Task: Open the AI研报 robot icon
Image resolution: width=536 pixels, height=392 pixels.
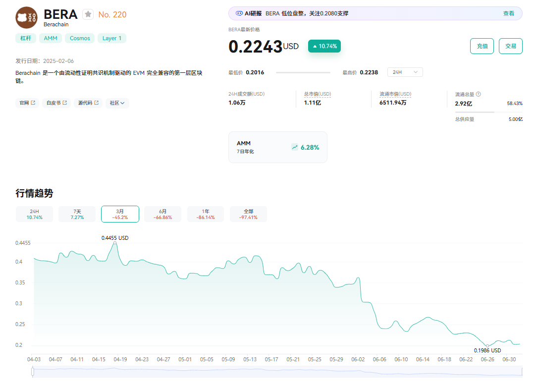Action: [239, 13]
